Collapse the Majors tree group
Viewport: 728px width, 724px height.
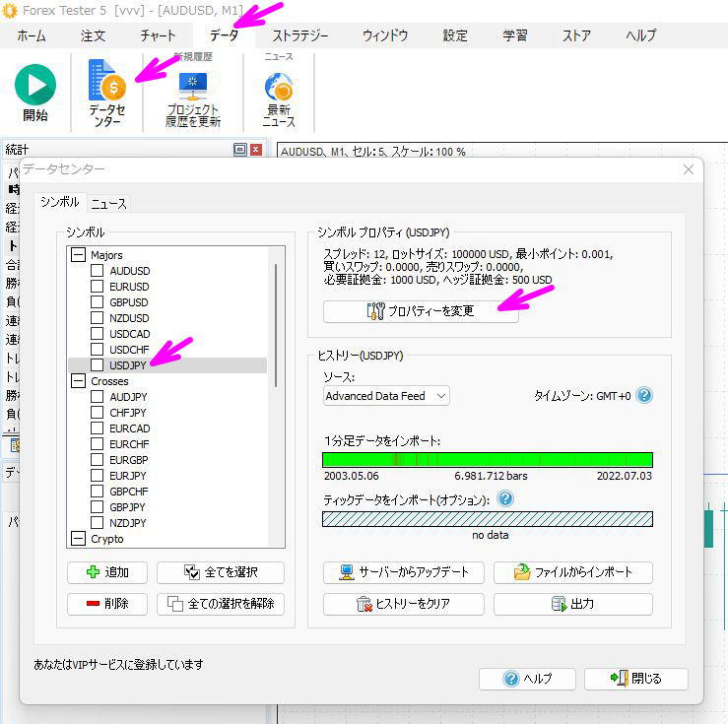click(78, 254)
